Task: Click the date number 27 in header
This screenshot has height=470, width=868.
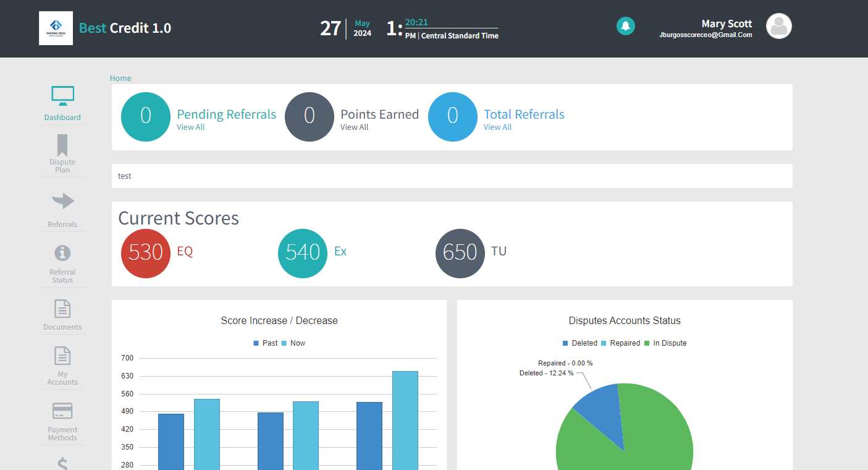Action: click(331, 28)
